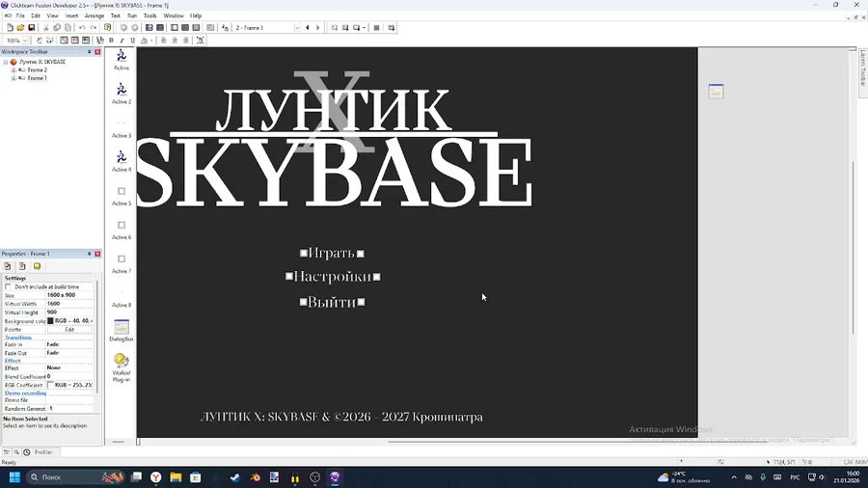
Task: Select the dialog box object beside the frame
Action: pyautogui.click(x=716, y=92)
